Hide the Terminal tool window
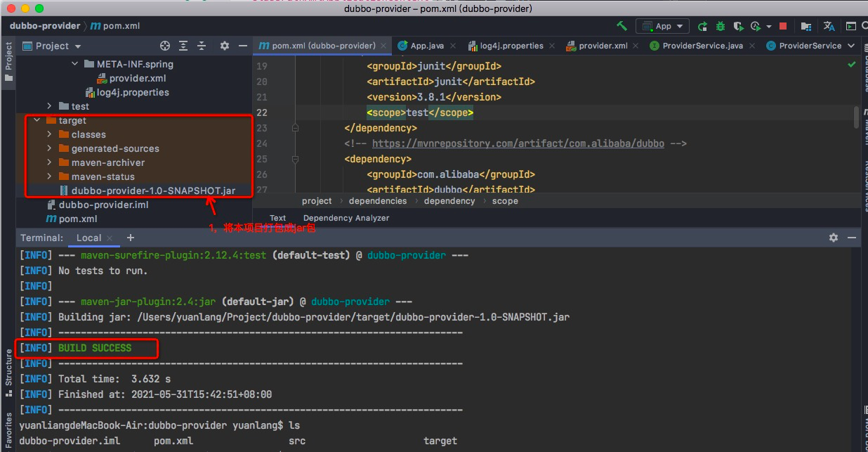This screenshot has width=868, height=452. (852, 238)
